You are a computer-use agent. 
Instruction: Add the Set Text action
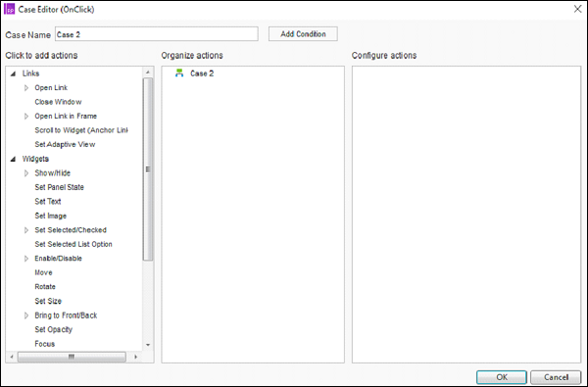coord(48,202)
